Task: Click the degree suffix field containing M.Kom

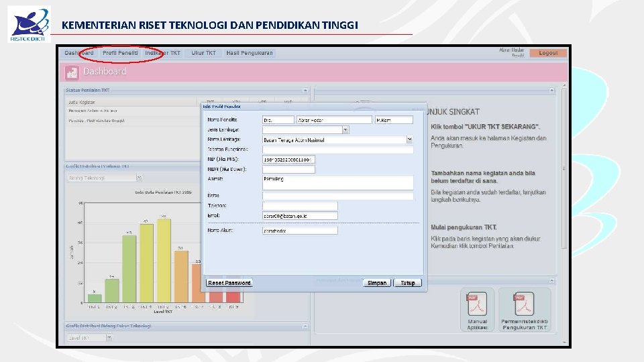Action: [394, 120]
